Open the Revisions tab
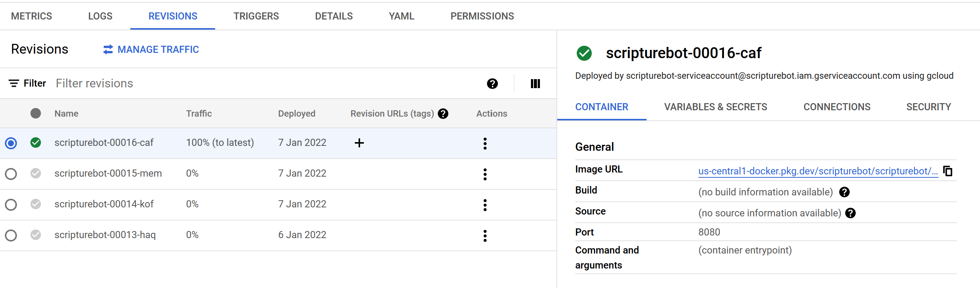980x288 pixels. tap(173, 16)
